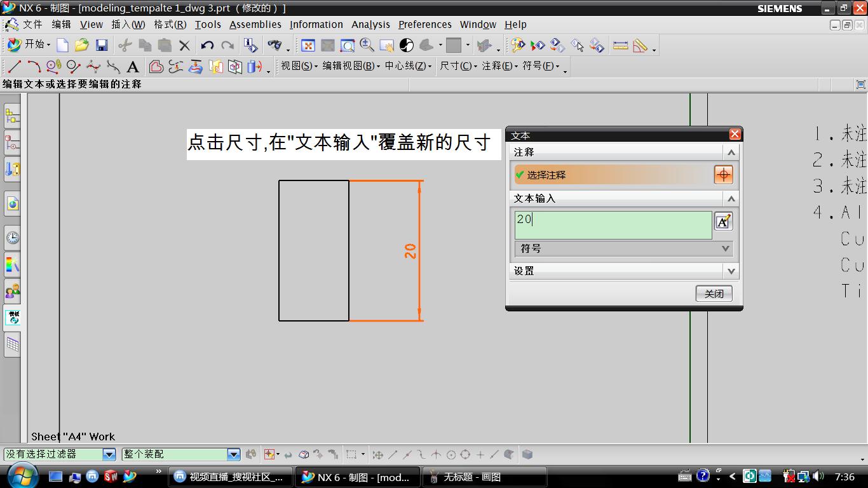This screenshot has height=488, width=868.
Task: Select the orange 20 dimension in drawing
Action: 410,251
